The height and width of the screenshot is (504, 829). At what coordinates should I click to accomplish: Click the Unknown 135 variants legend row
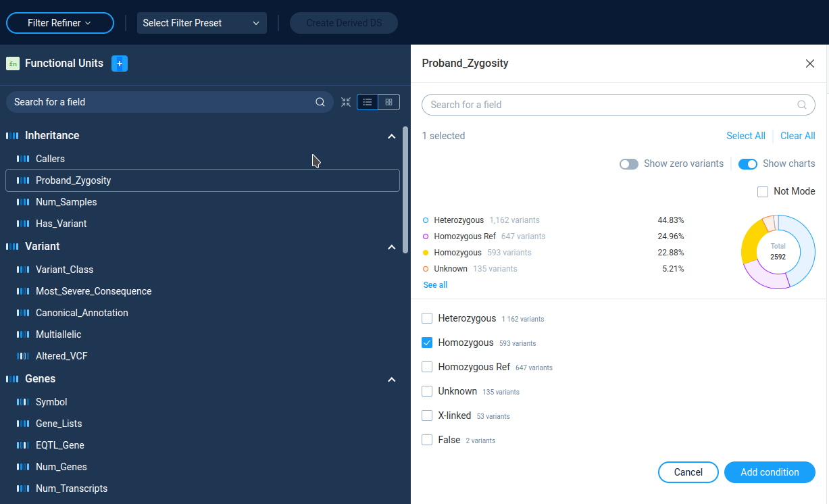tap(553, 269)
